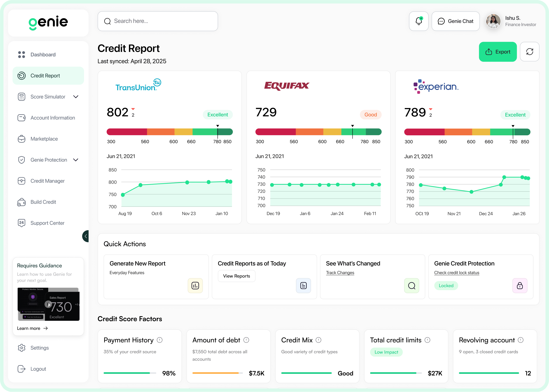Click the Search here input field
The height and width of the screenshot is (392, 549).
pyautogui.click(x=158, y=21)
